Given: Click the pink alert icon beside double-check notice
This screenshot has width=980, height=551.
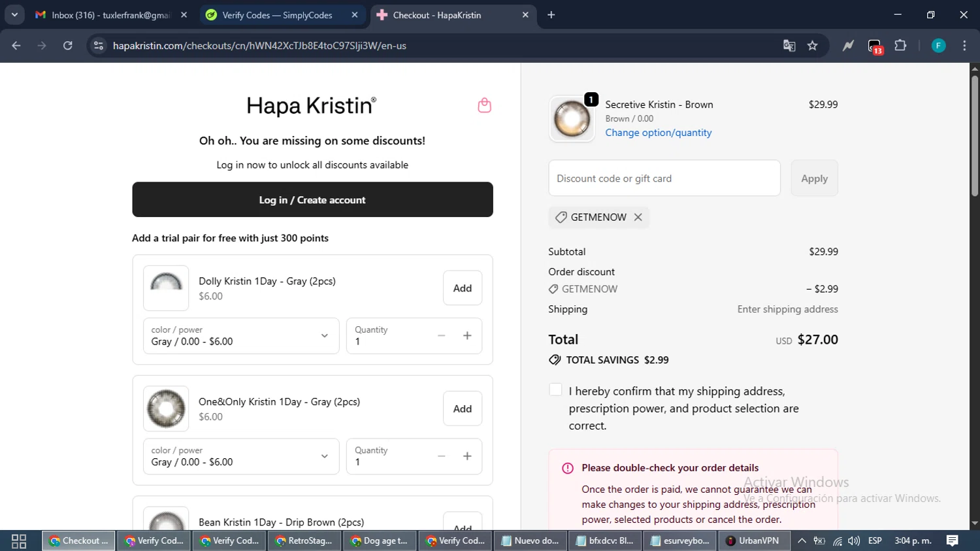Looking at the screenshot, I should (x=568, y=468).
